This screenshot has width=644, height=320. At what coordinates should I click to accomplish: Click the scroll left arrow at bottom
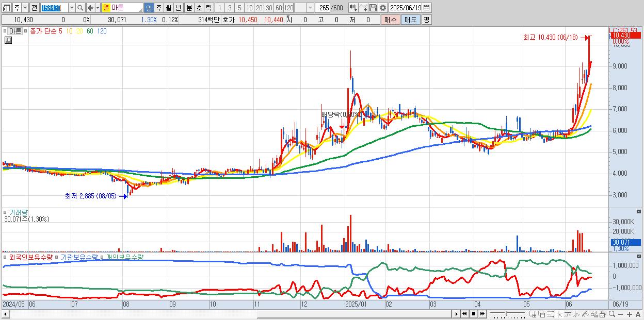pos(5,314)
